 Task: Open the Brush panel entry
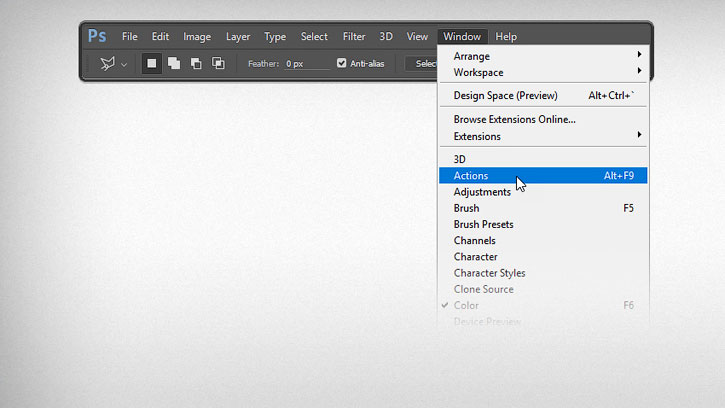click(x=543, y=208)
